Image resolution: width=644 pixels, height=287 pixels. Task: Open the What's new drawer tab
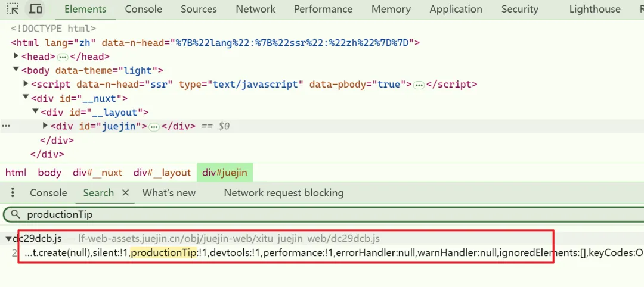169,193
